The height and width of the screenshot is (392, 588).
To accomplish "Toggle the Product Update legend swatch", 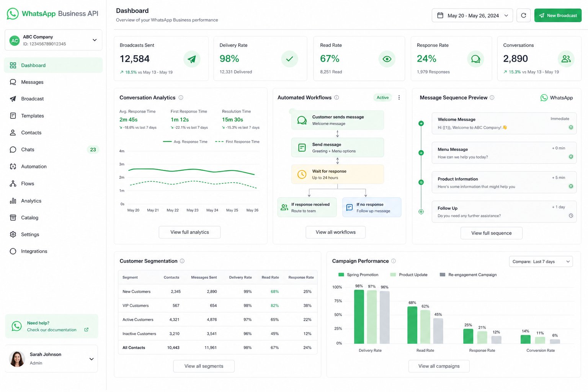I will (x=393, y=274).
